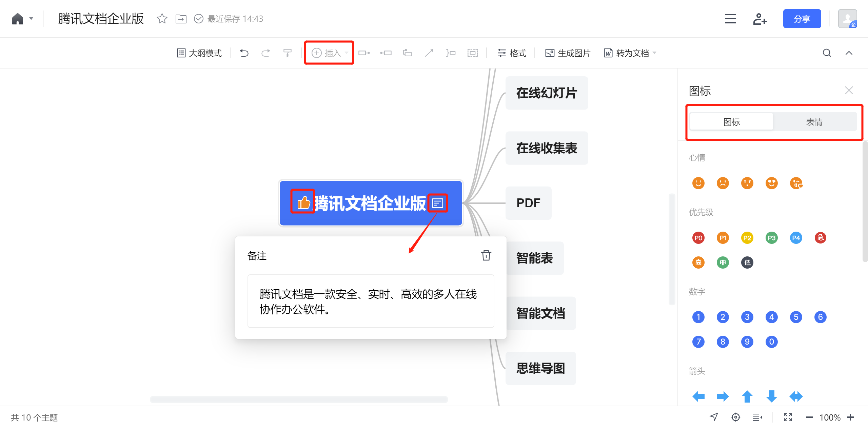This screenshot has width=868, height=428.
Task: Open the note icon on central node
Action: [437, 203]
